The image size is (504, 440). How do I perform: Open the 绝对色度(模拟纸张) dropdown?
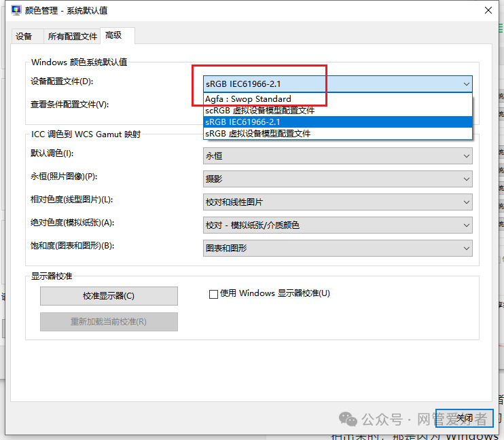pyautogui.click(x=338, y=225)
